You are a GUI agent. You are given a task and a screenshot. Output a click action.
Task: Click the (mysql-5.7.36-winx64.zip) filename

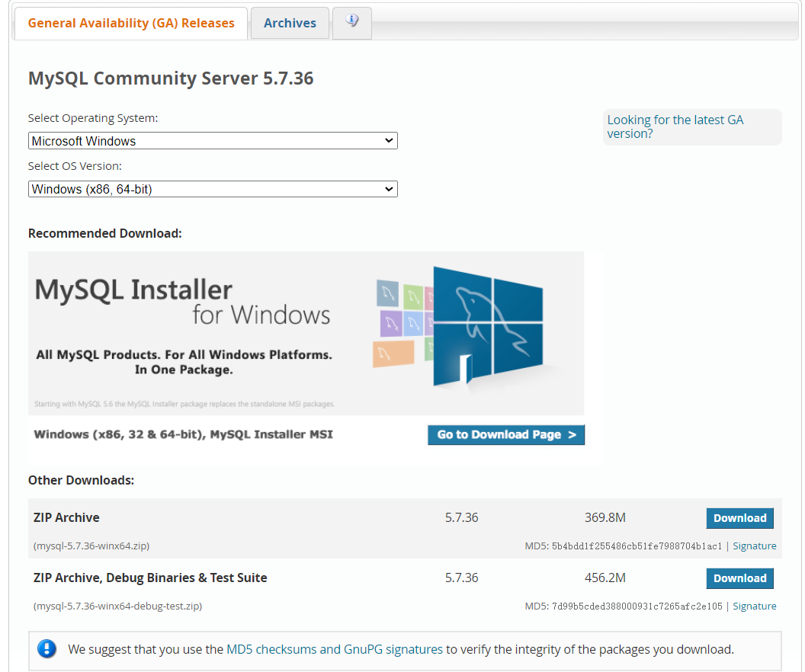point(91,546)
